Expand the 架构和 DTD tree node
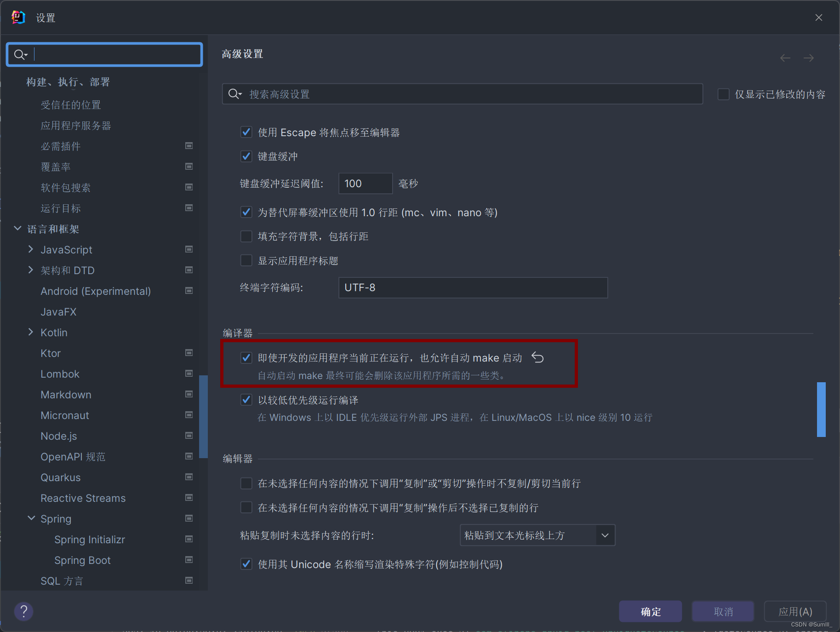 [31, 270]
